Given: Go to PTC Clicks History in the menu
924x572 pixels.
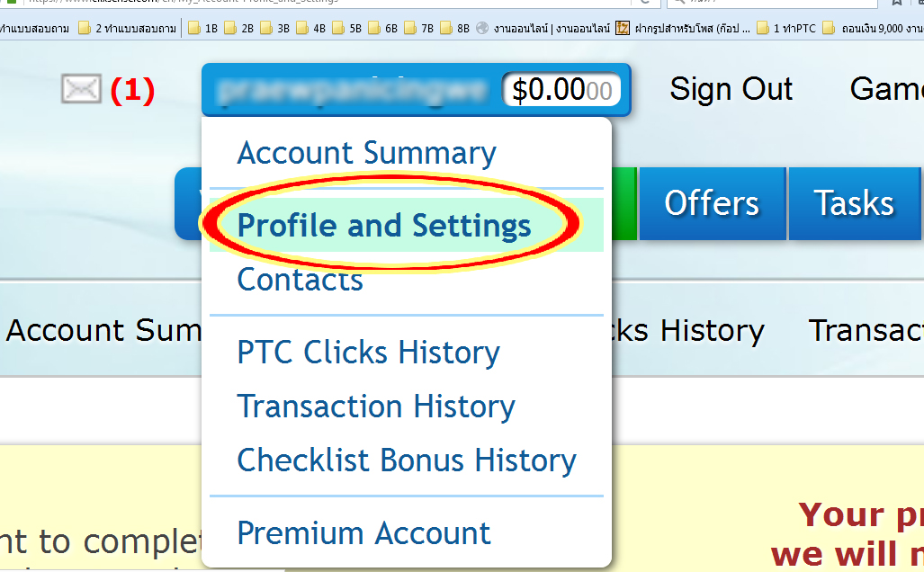Looking at the screenshot, I should 368,353.
